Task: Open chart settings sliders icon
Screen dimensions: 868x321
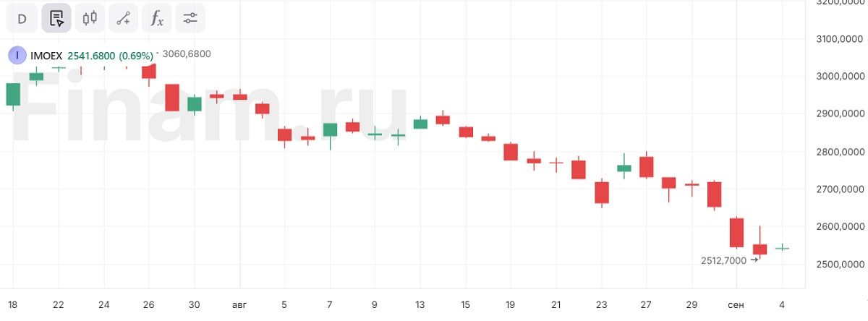Action: click(x=190, y=19)
